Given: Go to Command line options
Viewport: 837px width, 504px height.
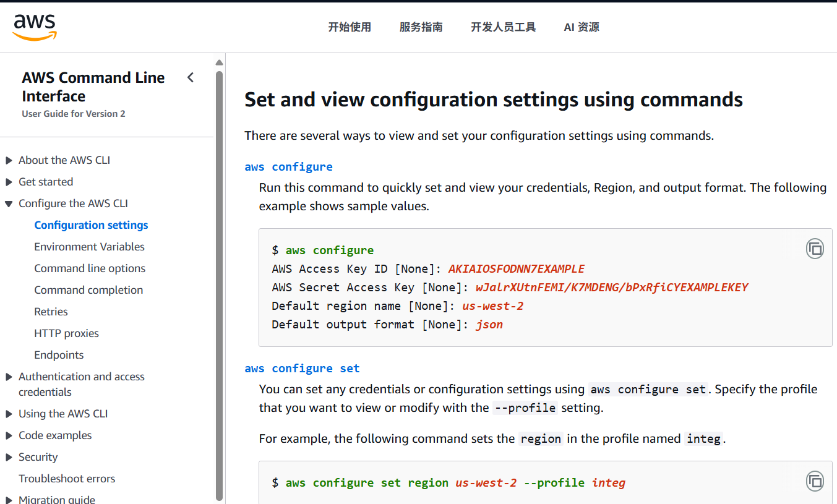Looking at the screenshot, I should (90, 268).
